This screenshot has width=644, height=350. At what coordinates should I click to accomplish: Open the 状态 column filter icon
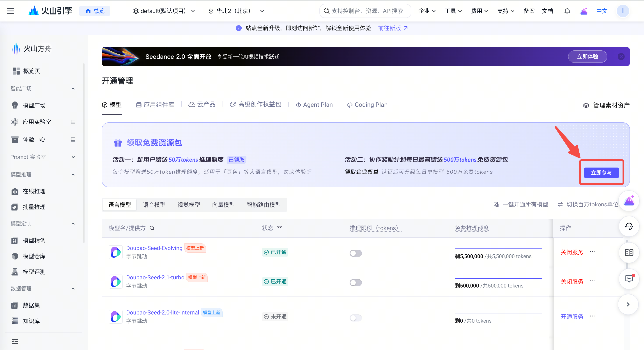[280, 228]
